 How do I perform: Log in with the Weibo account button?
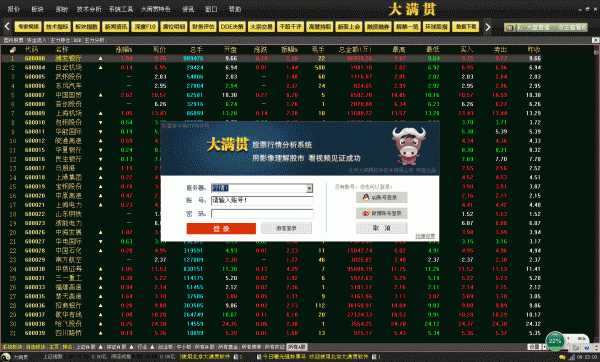(x=382, y=213)
